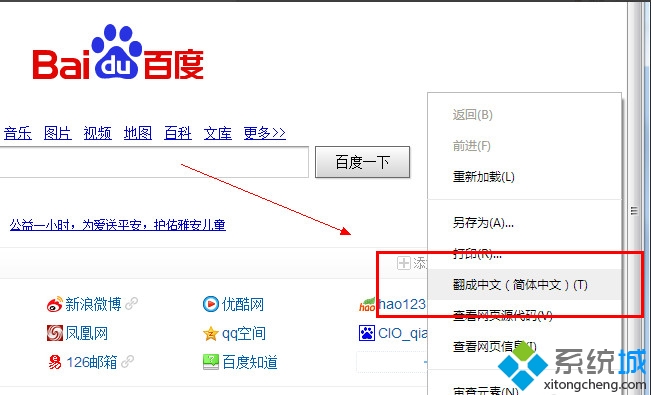This screenshot has height=395, width=651.
Task: Open the 公益一小时 news headline link
Action: pos(118,225)
